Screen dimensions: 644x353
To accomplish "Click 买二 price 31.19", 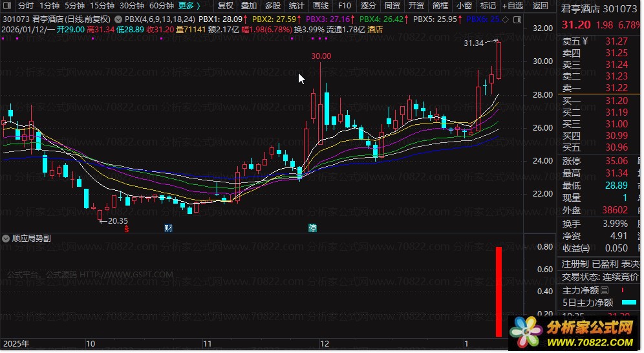I will [616, 112].
